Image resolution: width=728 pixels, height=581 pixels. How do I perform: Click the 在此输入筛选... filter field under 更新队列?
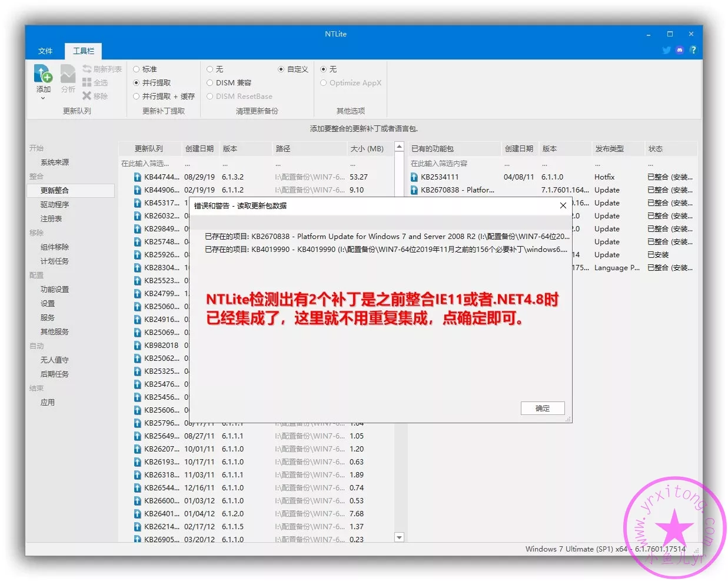149,164
